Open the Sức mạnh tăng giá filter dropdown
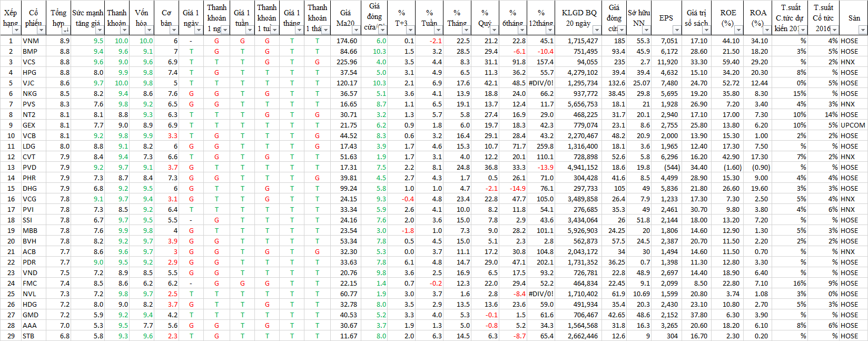The width and height of the screenshot is (868, 341). pos(100,30)
